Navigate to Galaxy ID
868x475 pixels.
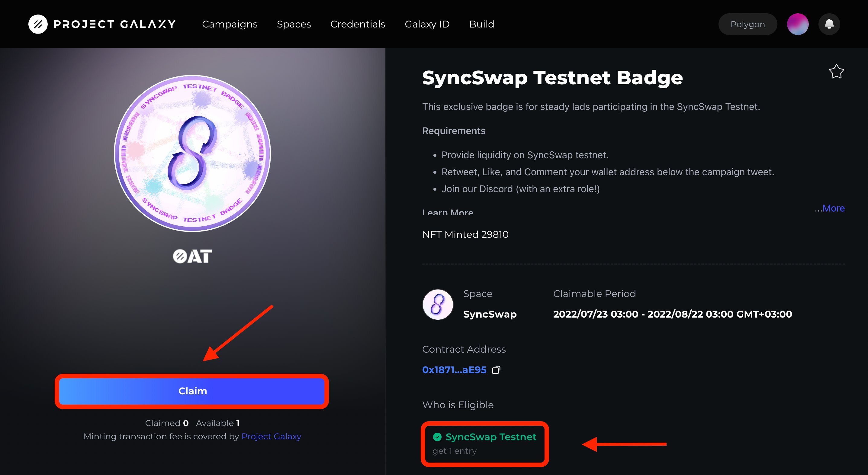tap(427, 24)
